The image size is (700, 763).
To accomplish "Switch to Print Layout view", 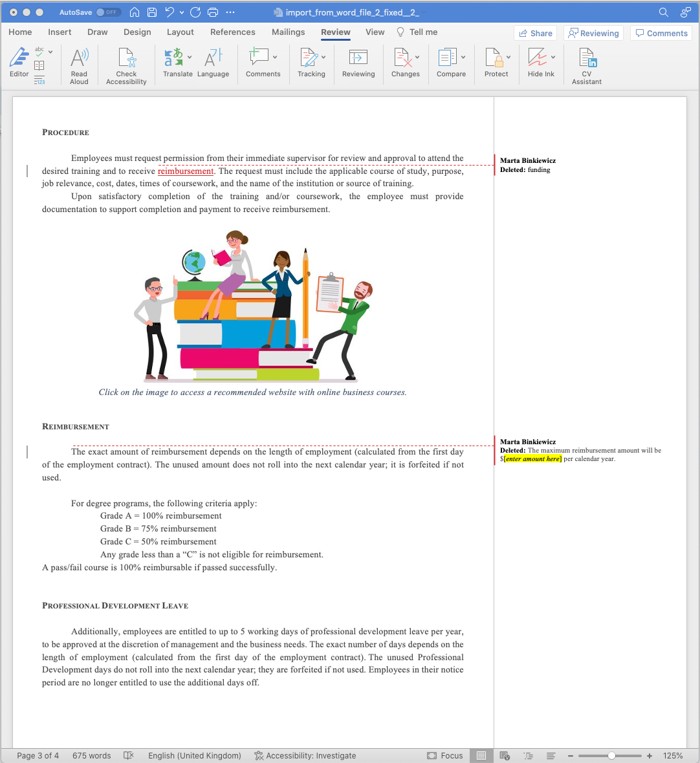I will 481,755.
